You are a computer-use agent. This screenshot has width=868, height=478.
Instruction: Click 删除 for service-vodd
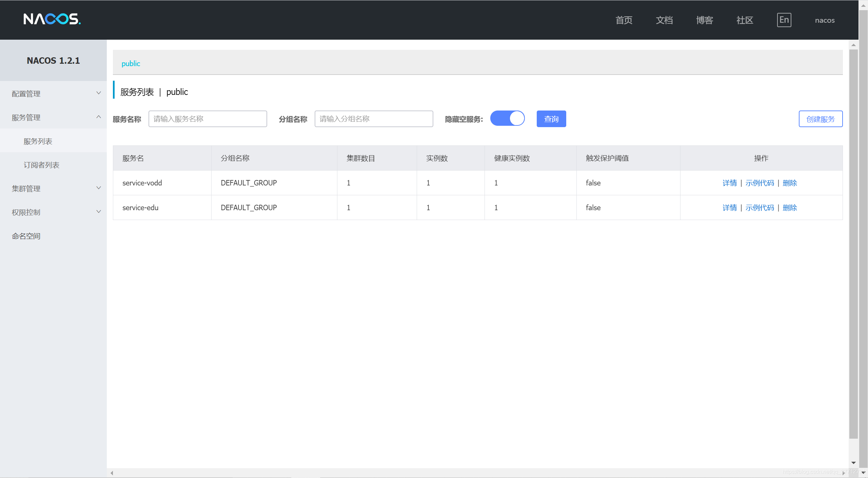[x=790, y=183]
